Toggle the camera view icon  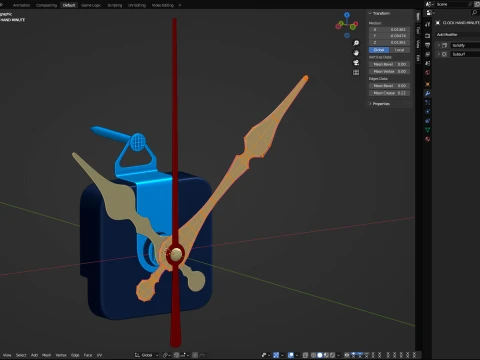pos(356,63)
